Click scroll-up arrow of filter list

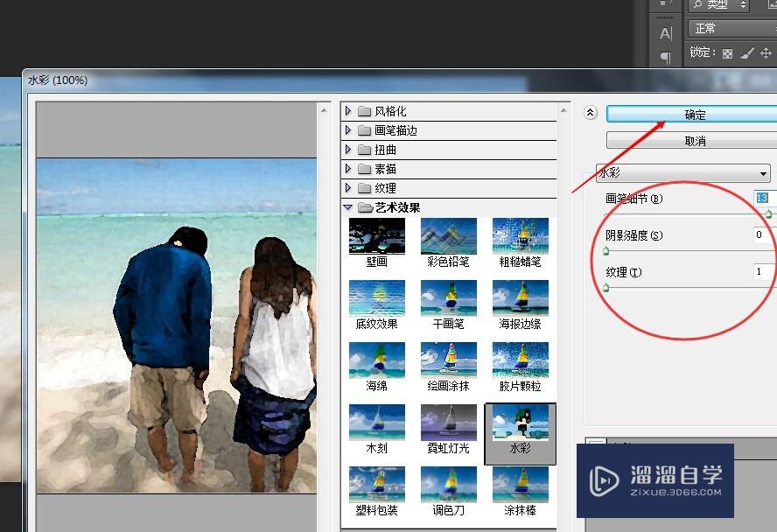pyautogui.click(x=563, y=110)
